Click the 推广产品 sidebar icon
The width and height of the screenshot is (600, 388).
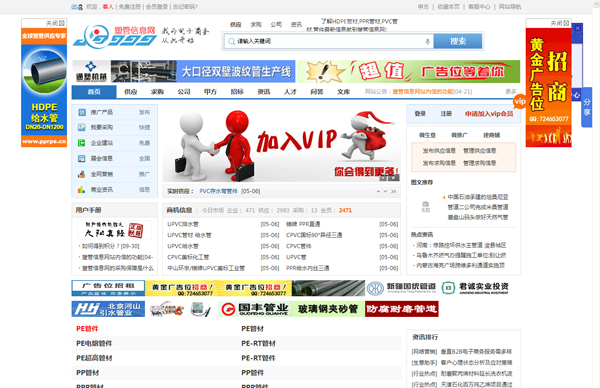(82, 112)
